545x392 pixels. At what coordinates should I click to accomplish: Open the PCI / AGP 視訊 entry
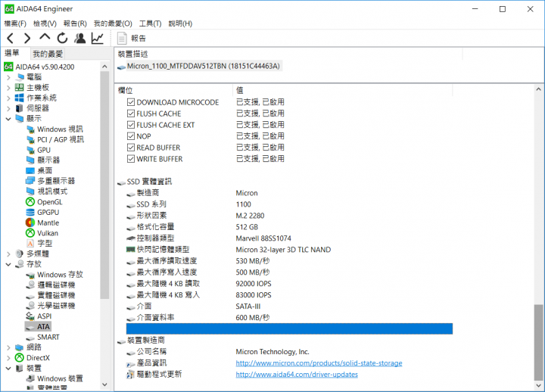[x=61, y=140]
